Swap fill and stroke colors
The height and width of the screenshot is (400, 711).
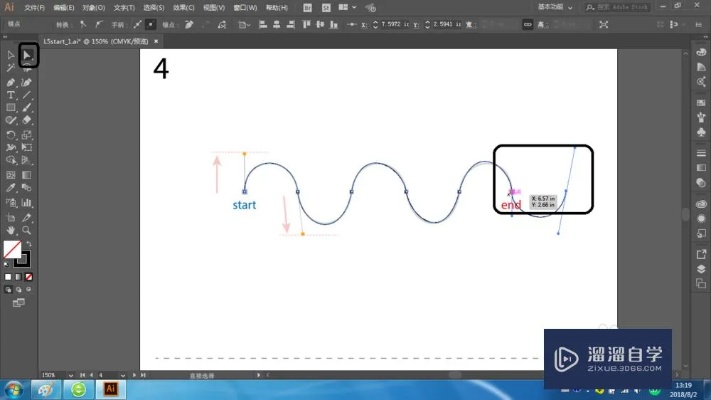[29, 244]
